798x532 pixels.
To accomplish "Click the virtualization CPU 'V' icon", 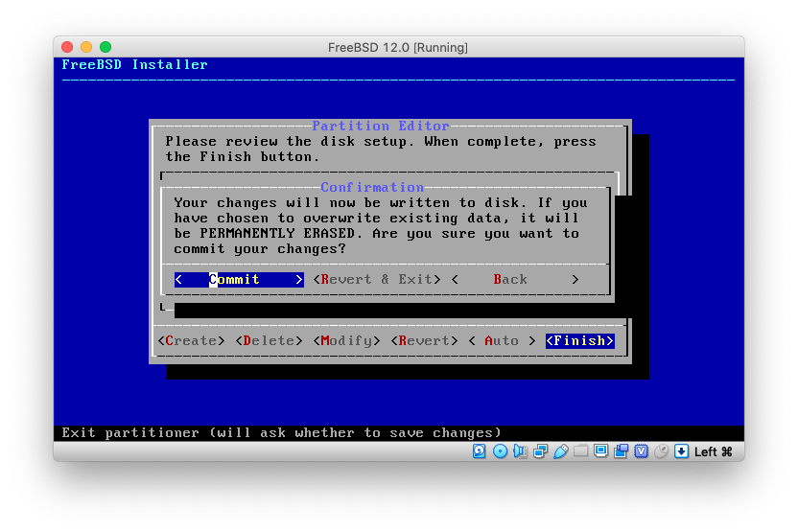I will pos(641,451).
